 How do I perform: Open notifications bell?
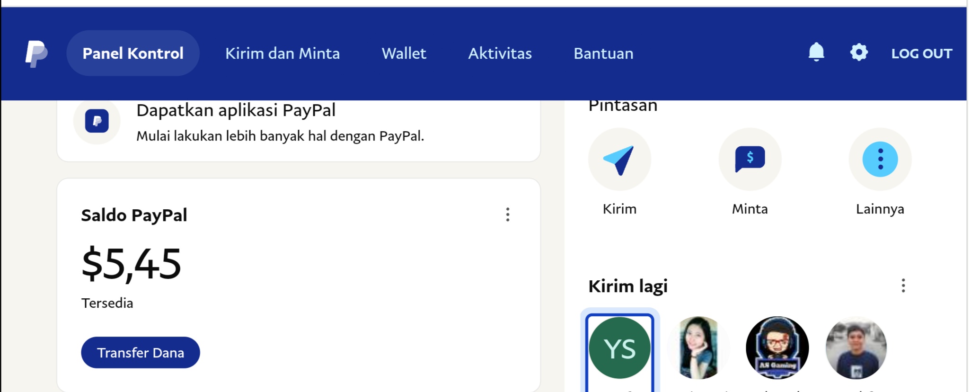click(x=816, y=52)
